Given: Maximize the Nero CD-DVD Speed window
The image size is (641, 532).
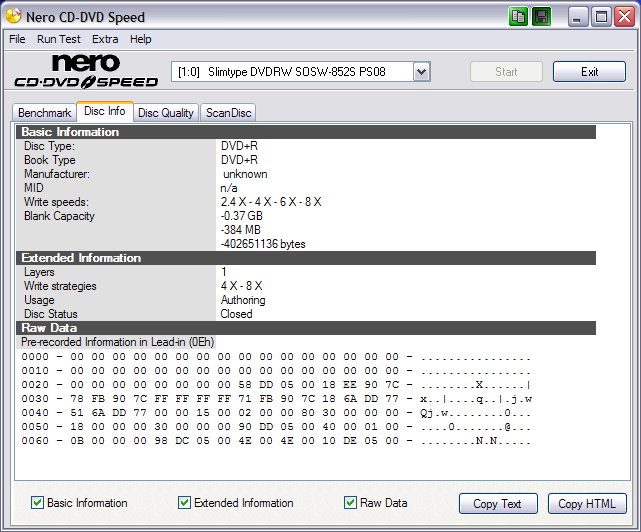Looking at the screenshot, I should point(601,16).
